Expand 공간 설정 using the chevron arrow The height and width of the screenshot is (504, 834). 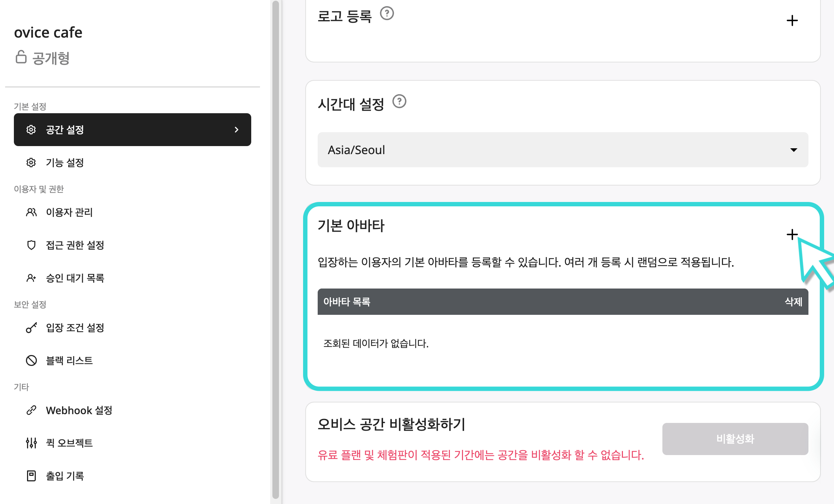click(237, 130)
